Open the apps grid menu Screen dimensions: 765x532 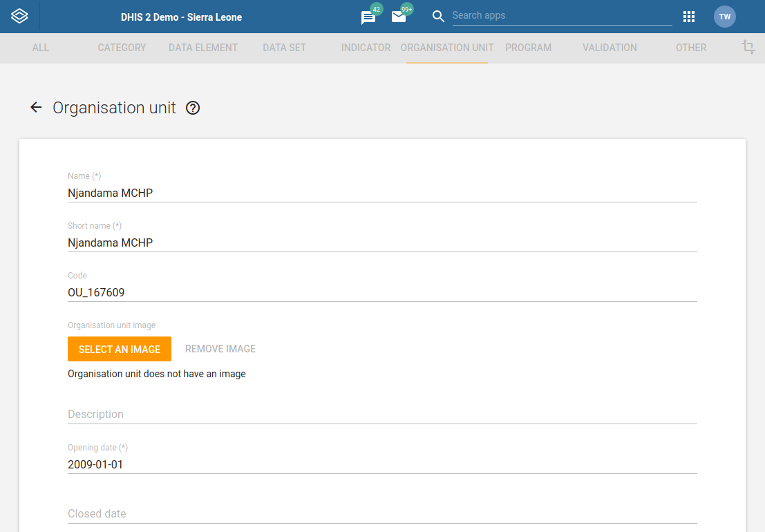point(689,16)
